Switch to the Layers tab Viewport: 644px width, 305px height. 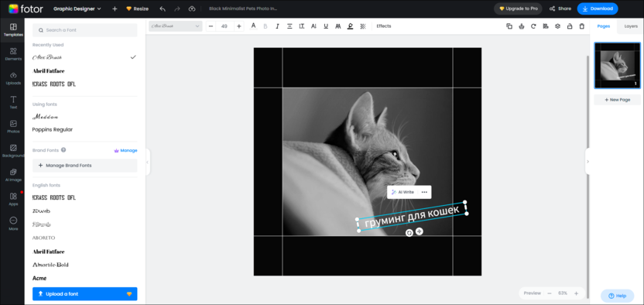coord(630,26)
